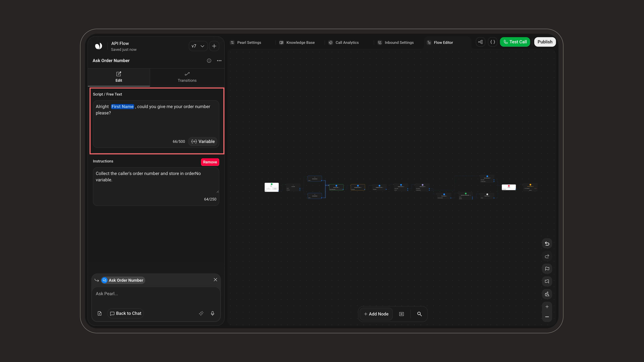Click the attach file icon
The height and width of the screenshot is (362, 644).
99,313
